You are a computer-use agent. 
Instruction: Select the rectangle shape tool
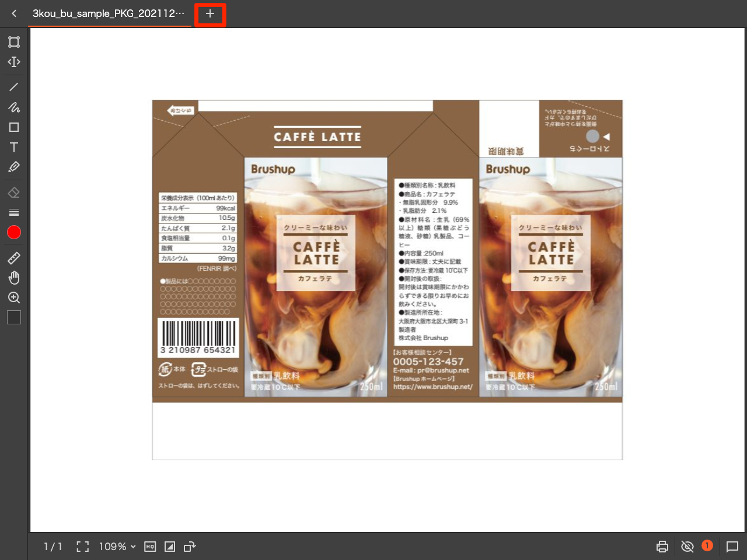point(14,127)
